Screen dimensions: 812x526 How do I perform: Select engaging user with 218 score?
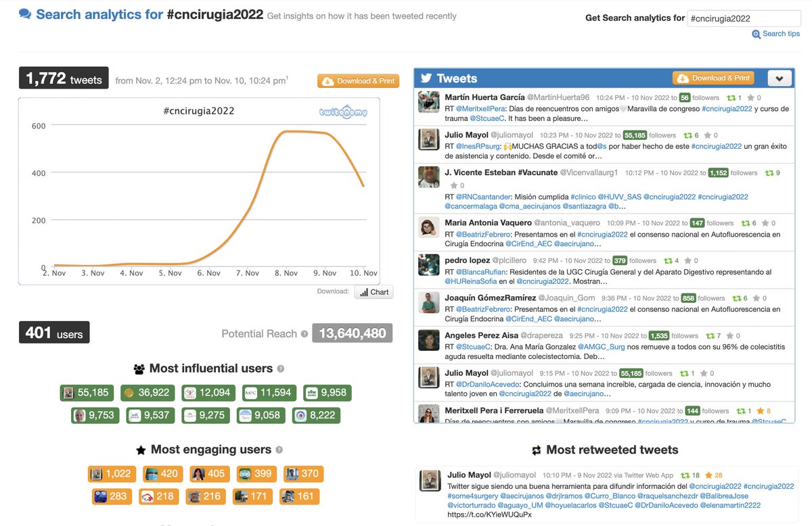pyautogui.click(x=158, y=496)
